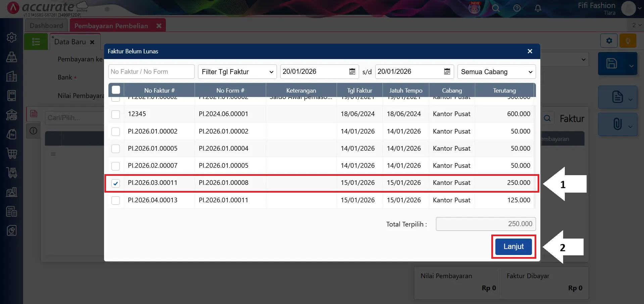Check the invoice 12345 checkbox
This screenshot has width=644, height=304.
tap(115, 114)
